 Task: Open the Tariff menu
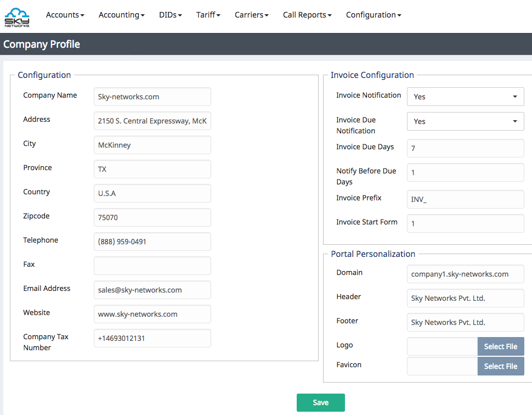click(208, 15)
